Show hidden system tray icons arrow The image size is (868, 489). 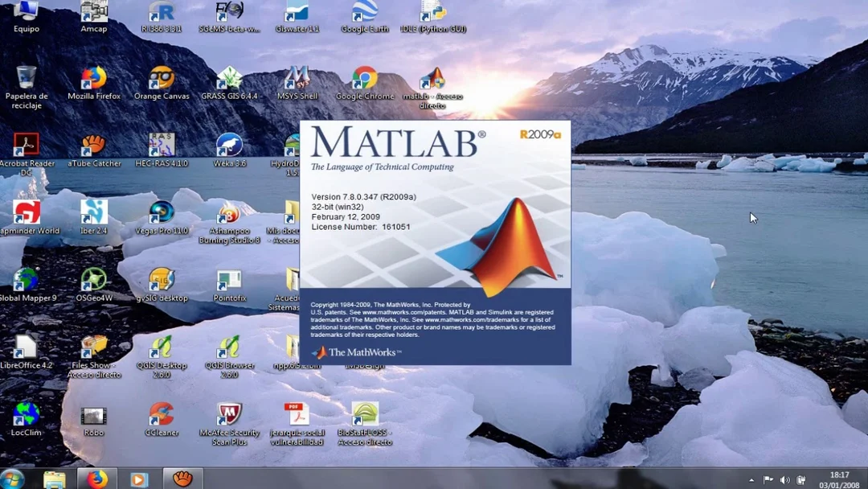point(751,480)
